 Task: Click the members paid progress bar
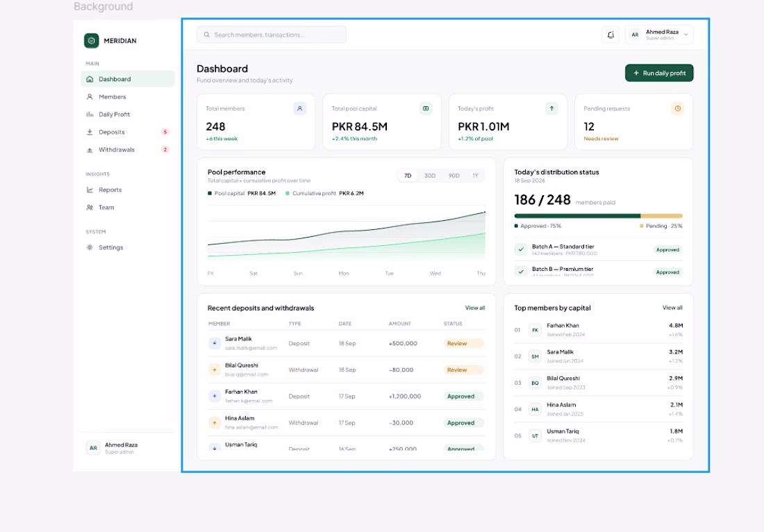coord(598,216)
